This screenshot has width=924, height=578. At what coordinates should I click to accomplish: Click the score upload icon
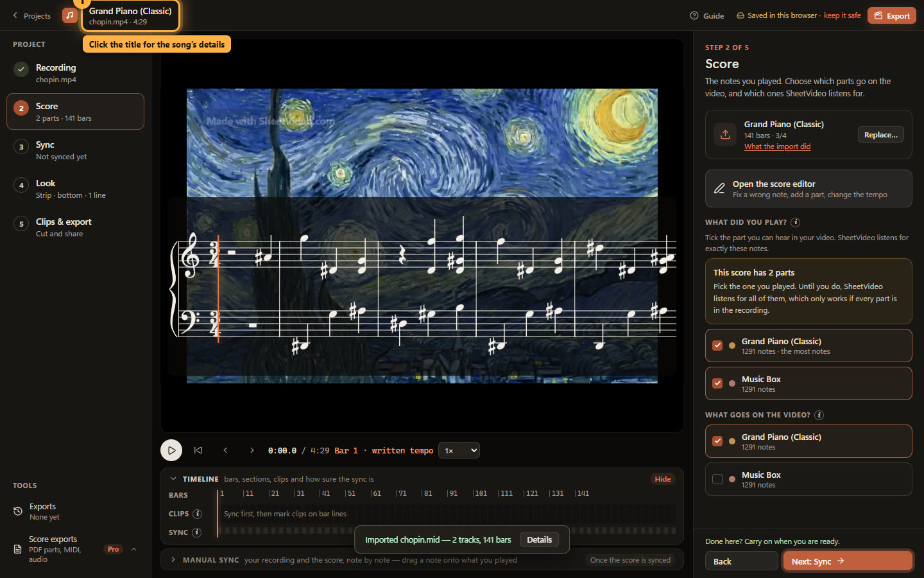(725, 135)
